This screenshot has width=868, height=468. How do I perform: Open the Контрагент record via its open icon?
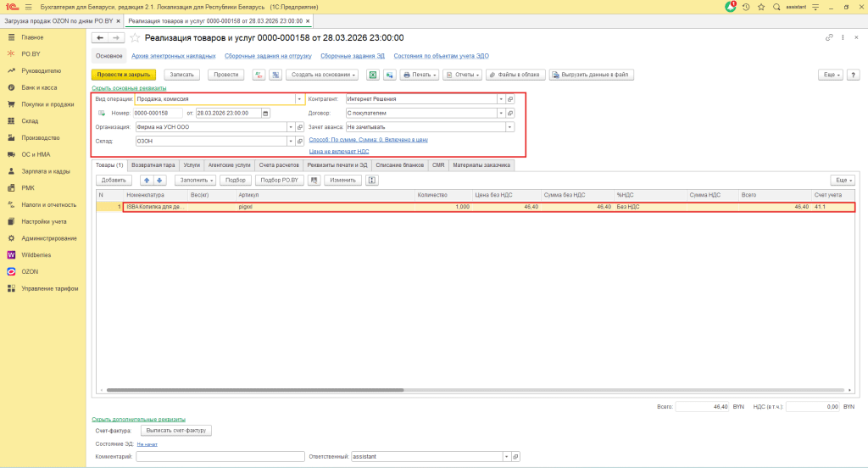click(510, 99)
